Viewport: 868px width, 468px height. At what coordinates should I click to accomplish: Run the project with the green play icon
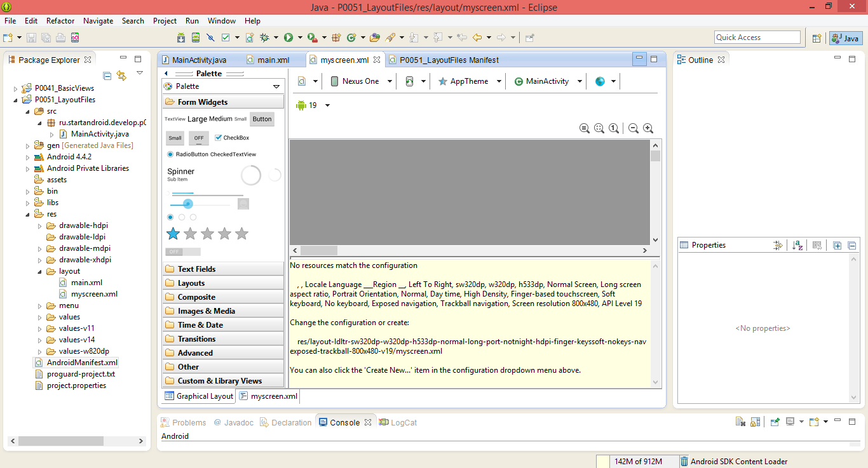pos(288,37)
